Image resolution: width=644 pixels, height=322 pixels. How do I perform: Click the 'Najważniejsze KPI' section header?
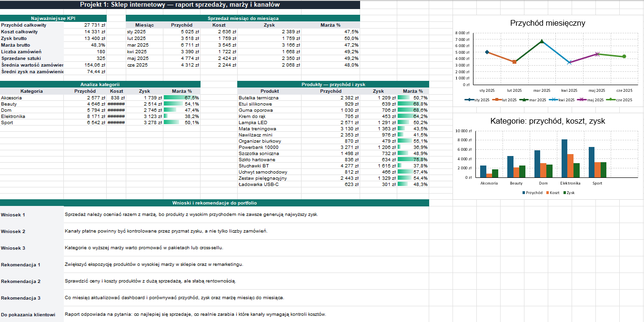pyautogui.click(x=53, y=18)
